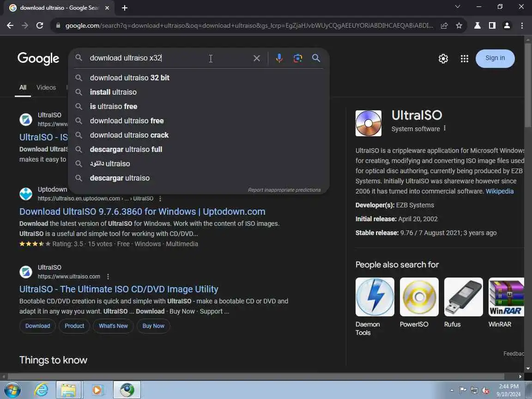Viewport: 532px width, 399px height.
Task: Click the horizontal page scrollbar
Action: (256, 376)
